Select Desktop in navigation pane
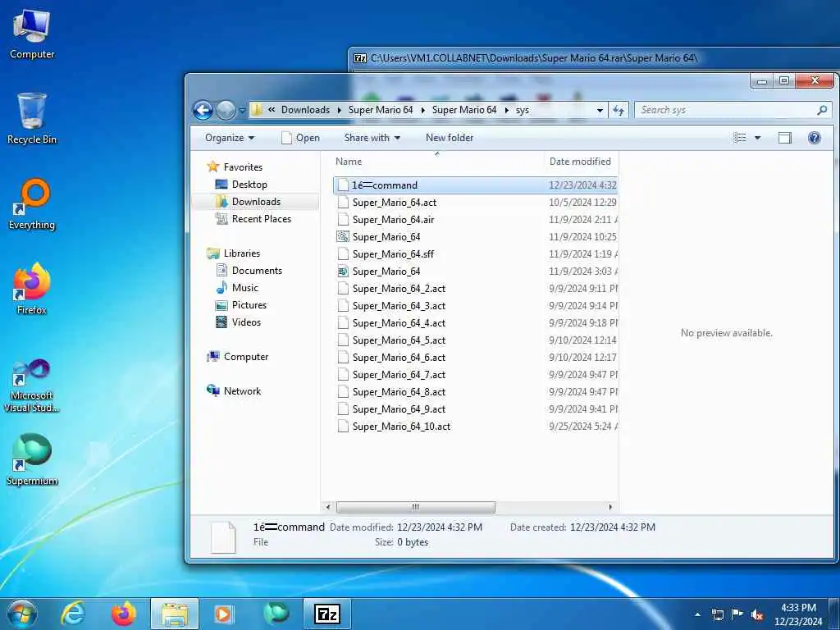840x630 pixels. [x=249, y=185]
